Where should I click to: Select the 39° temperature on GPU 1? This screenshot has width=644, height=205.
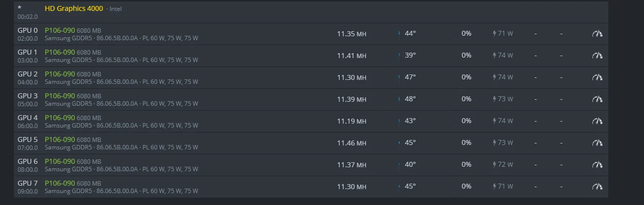[410, 56]
